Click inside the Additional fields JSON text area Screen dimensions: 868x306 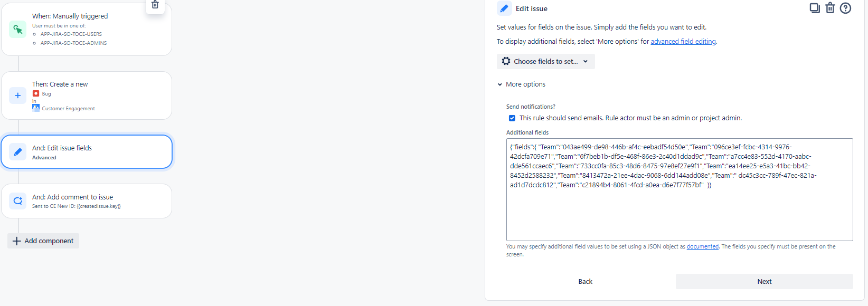coord(680,190)
